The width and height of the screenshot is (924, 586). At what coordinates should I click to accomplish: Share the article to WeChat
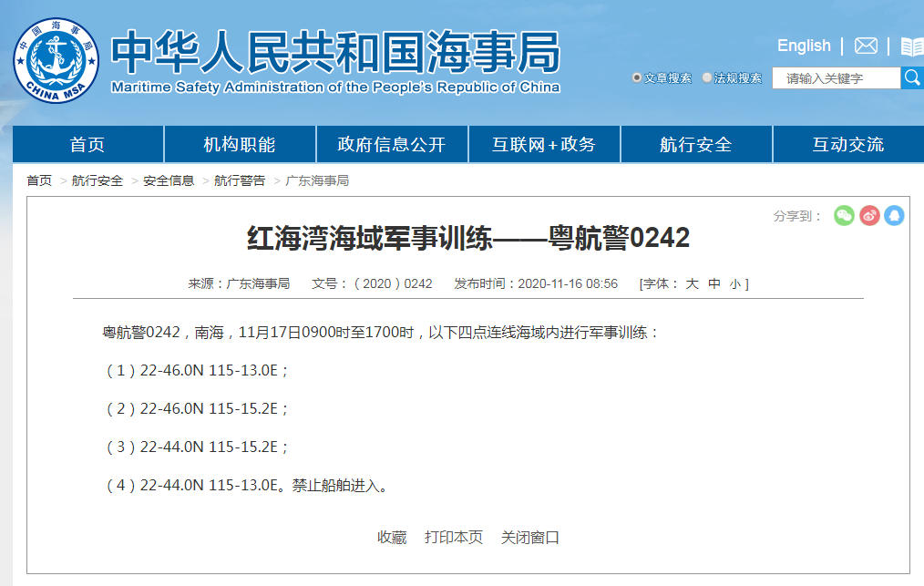[844, 216]
